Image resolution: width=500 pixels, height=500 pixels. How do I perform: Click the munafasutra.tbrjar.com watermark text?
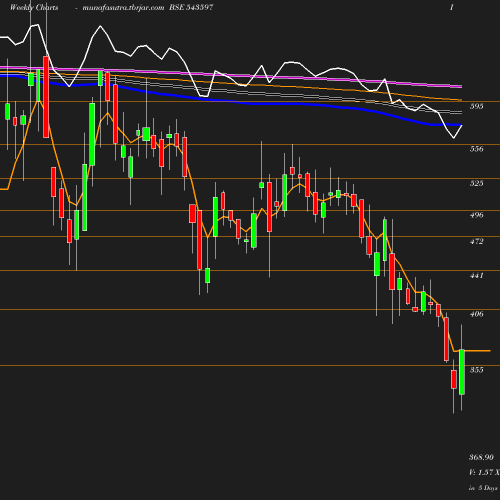pyautogui.click(x=123, y=8)
